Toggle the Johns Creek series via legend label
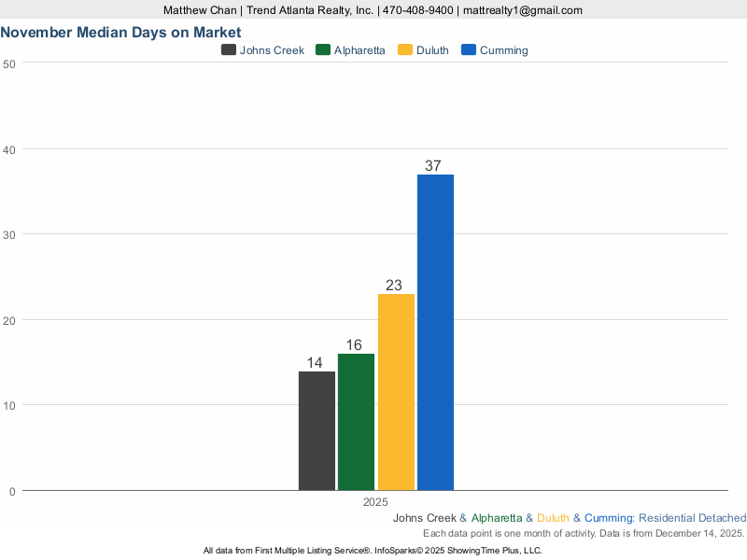 coord(272,50)
